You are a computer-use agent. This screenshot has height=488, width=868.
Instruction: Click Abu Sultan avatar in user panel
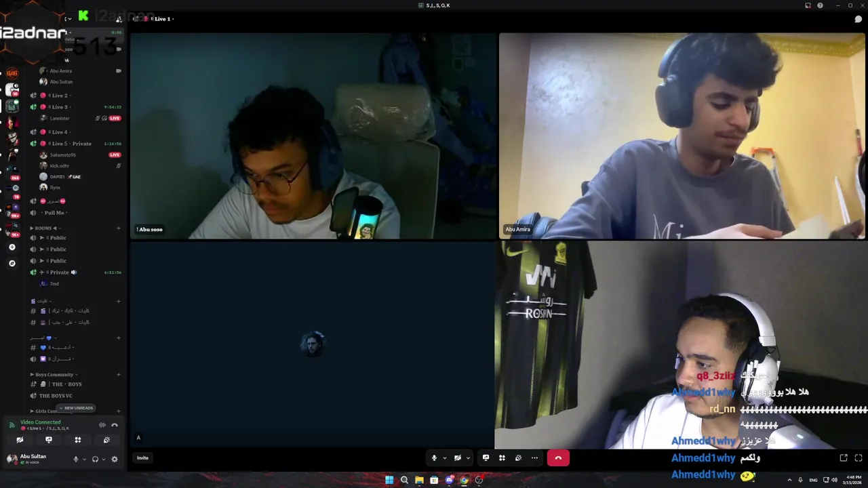point(12,459)
